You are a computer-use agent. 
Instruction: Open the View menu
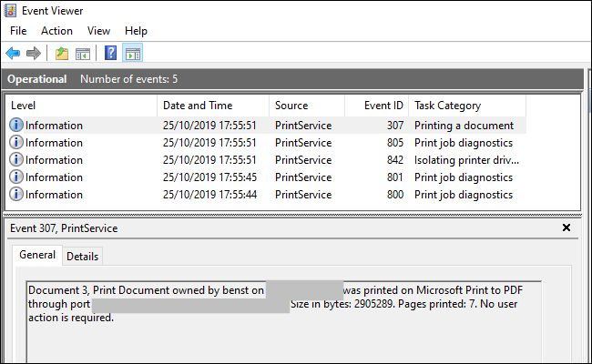[98, 31]
